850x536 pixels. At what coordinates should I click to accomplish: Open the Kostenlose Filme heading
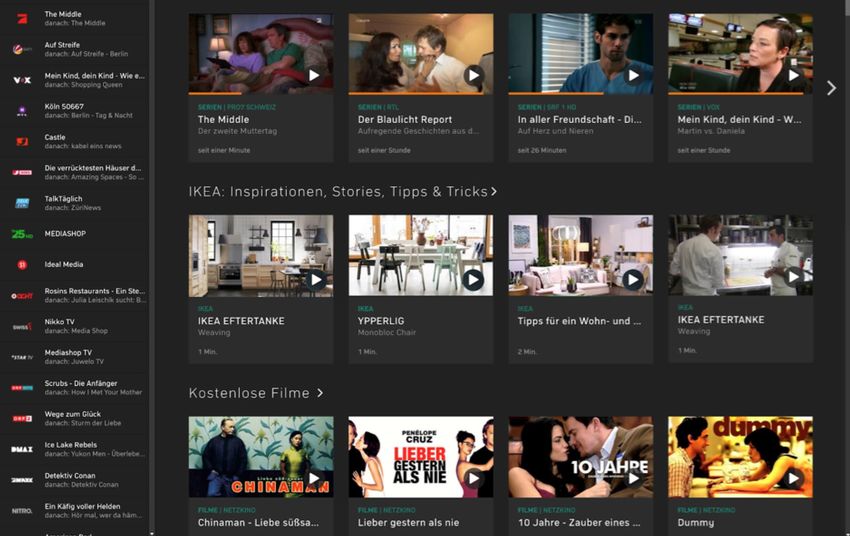(249, 393)
